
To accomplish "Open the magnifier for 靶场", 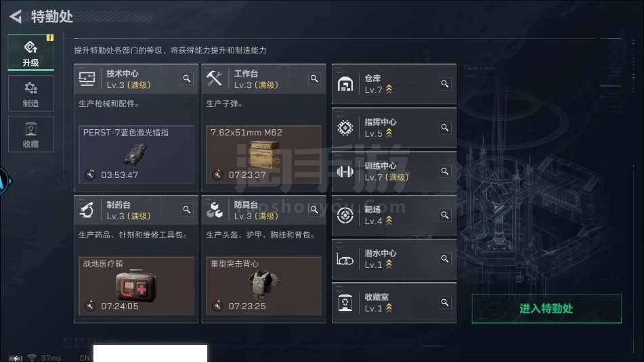I will coord(445,215).
